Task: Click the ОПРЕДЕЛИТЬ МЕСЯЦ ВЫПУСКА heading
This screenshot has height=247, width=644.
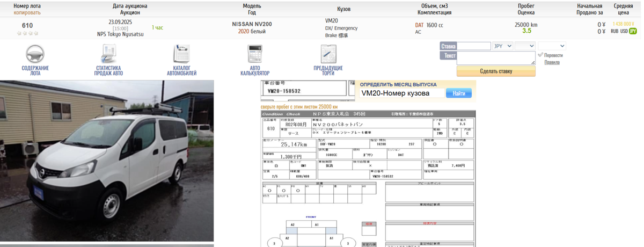Action: click(x=398, y=84)
